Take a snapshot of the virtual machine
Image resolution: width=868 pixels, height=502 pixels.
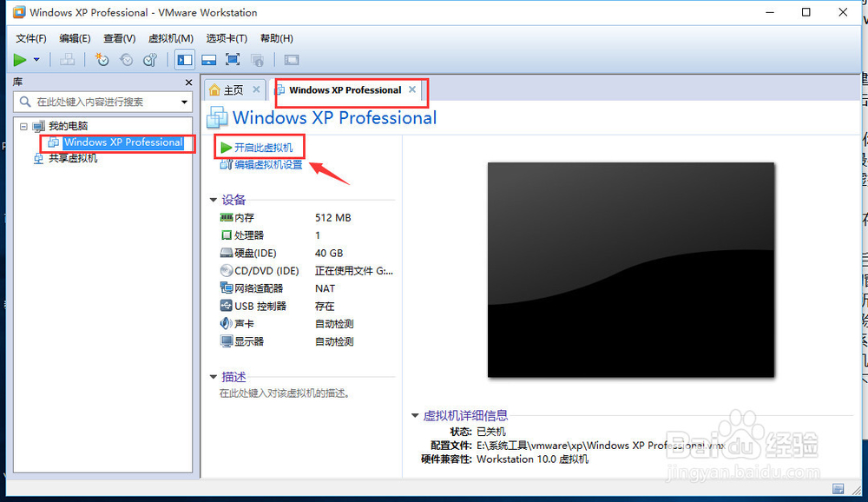(102, 59)
